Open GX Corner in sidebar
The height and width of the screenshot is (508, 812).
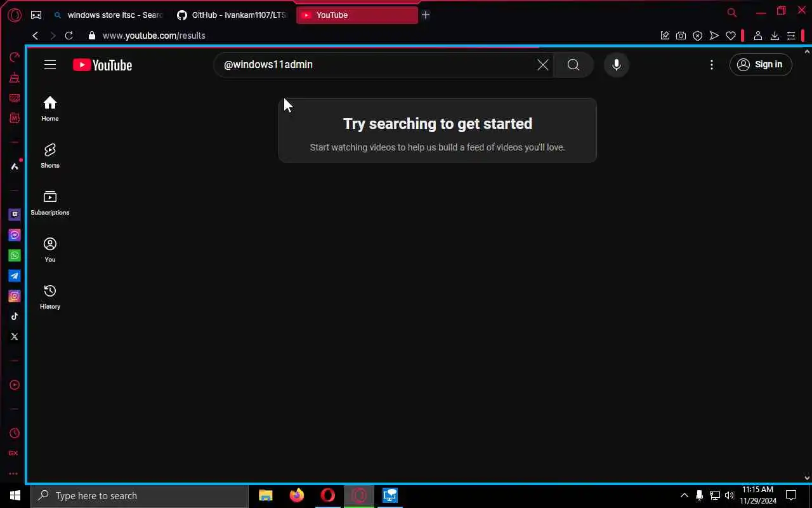tap(13, 453)
